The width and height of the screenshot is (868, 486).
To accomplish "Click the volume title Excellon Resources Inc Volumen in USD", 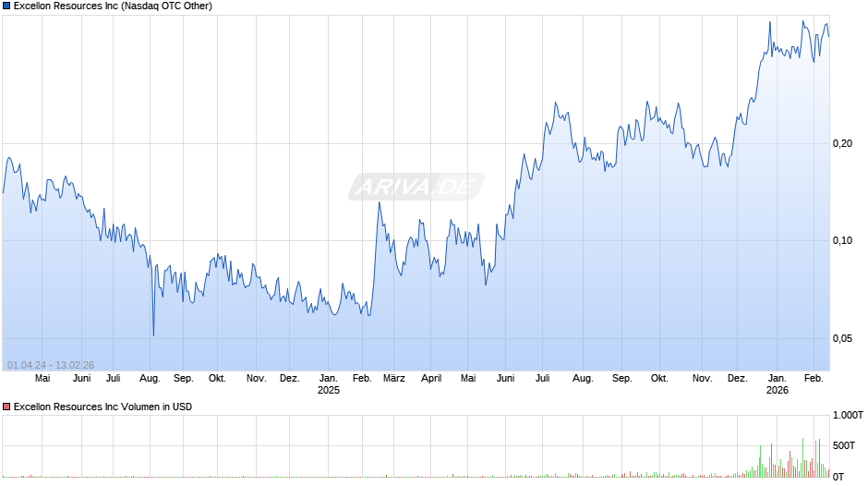I will 103,407.
